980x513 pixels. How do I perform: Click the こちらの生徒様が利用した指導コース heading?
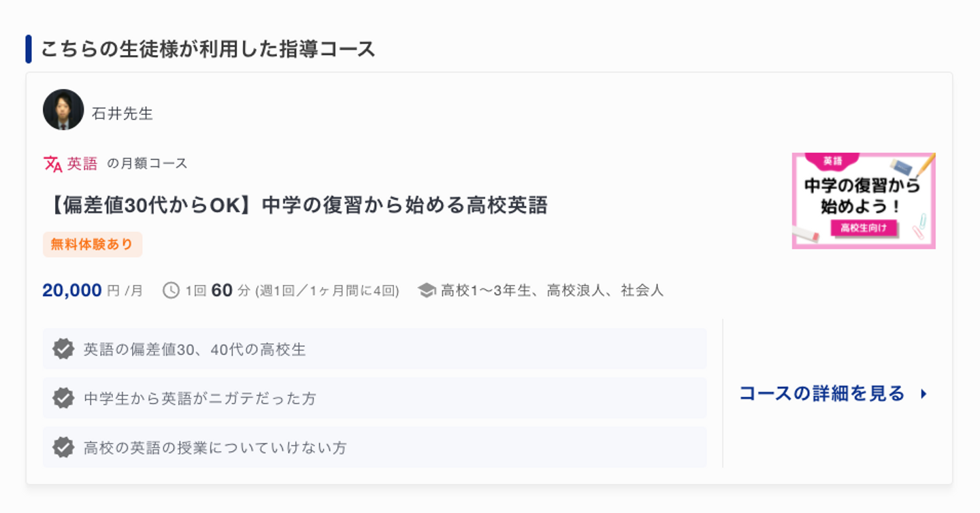(208, 49)
